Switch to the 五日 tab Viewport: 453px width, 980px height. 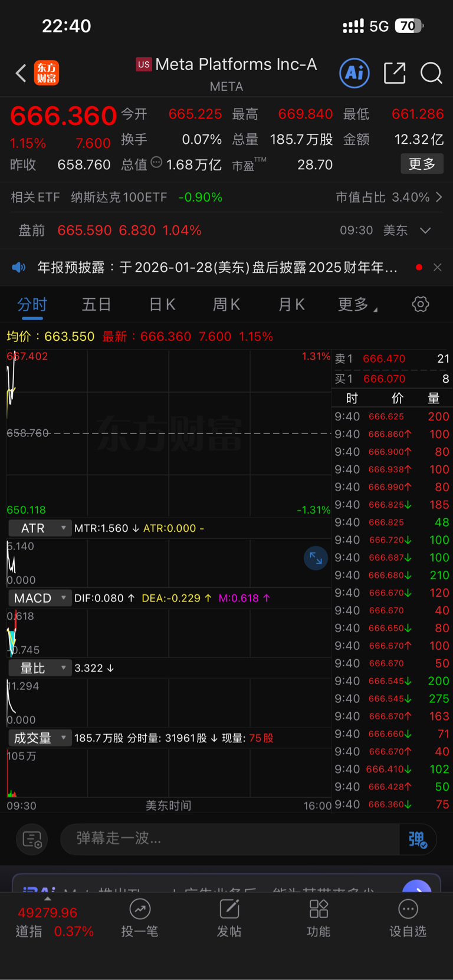[97, 304]
